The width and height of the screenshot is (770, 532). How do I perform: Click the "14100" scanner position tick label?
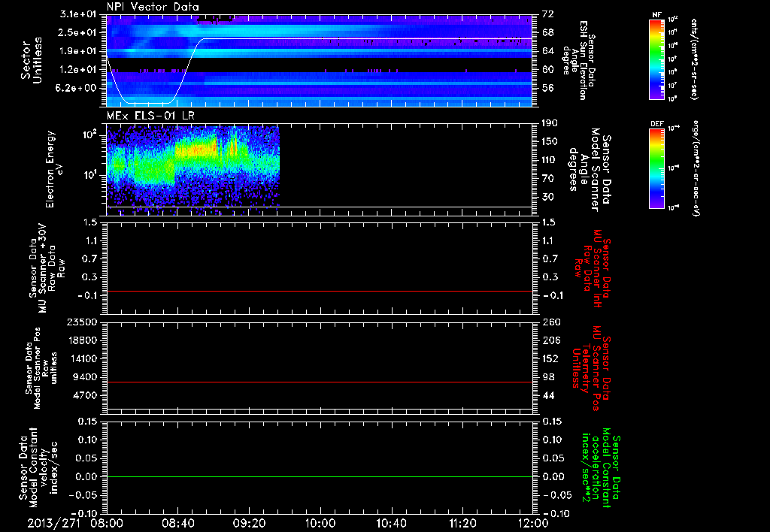point(81,358)
